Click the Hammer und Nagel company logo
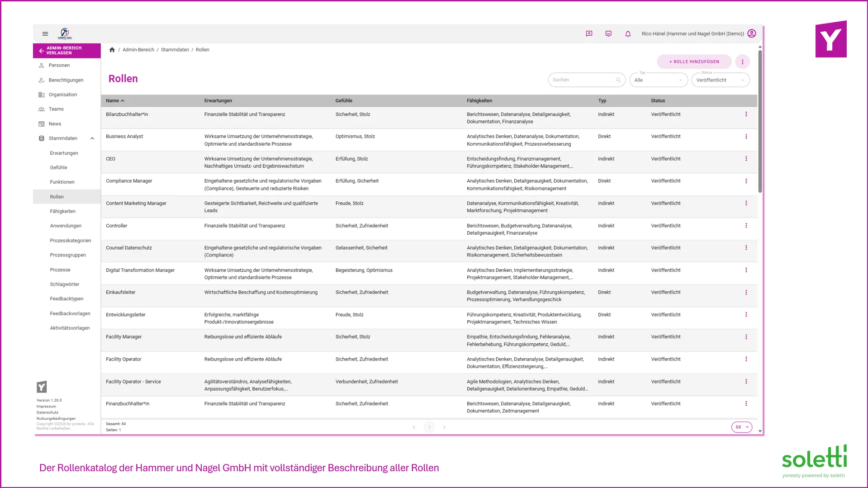 point(65,33)
